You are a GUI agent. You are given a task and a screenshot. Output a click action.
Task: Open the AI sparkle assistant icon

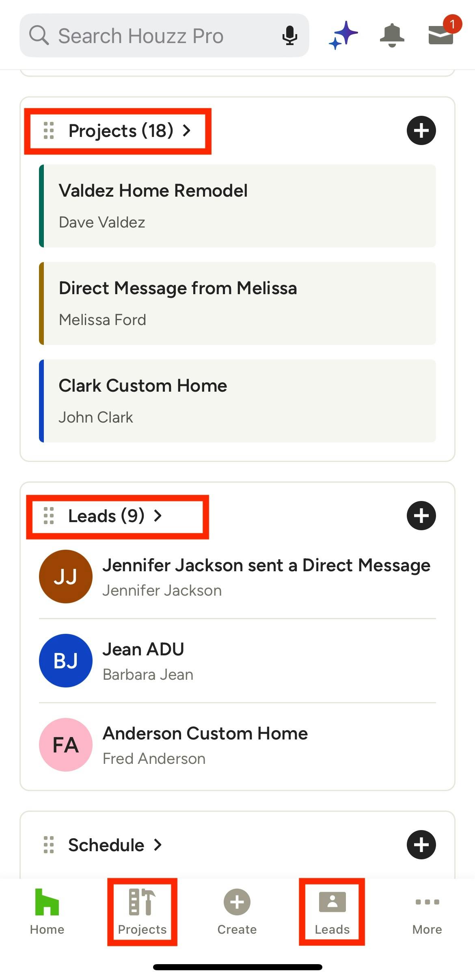(x=343, y=35)
